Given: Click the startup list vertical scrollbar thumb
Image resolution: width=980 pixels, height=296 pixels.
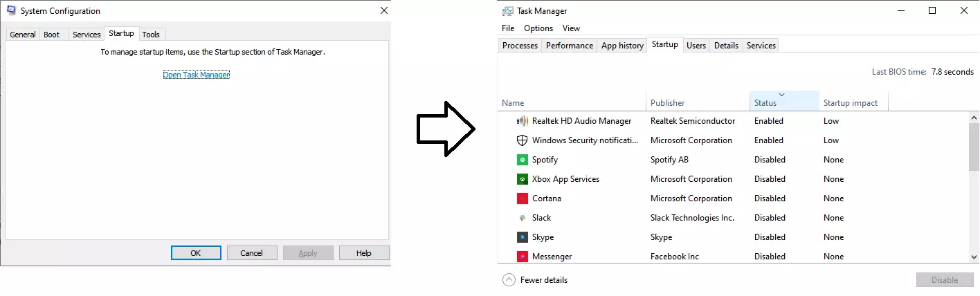Looking at the screenshot, I should click(974, 147).
